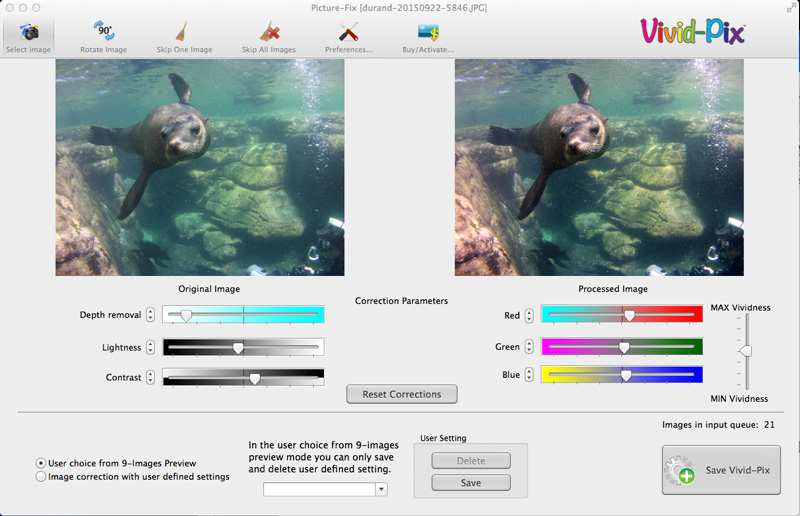Click the Save Vivid-Pix button
This screenshot has width=800, height=516.
721,470
